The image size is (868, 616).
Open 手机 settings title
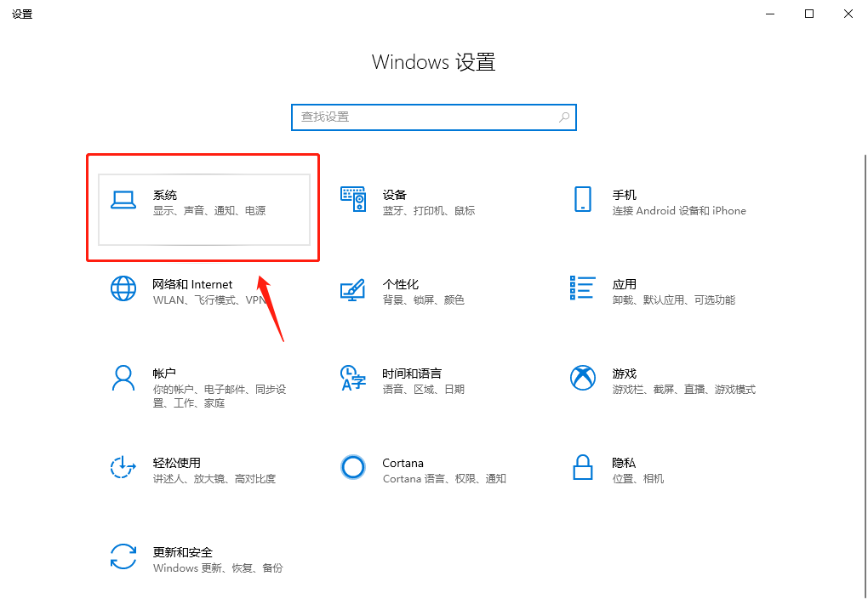pos(624,195)
